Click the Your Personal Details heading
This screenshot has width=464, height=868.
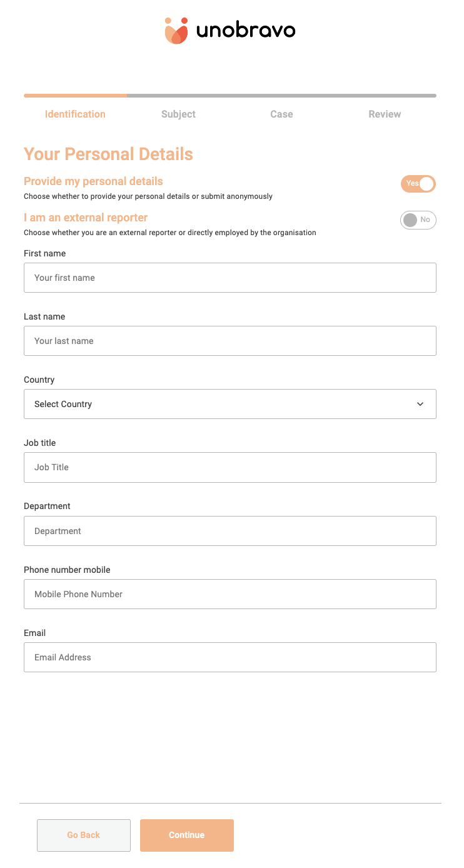(x=108, y=154)
